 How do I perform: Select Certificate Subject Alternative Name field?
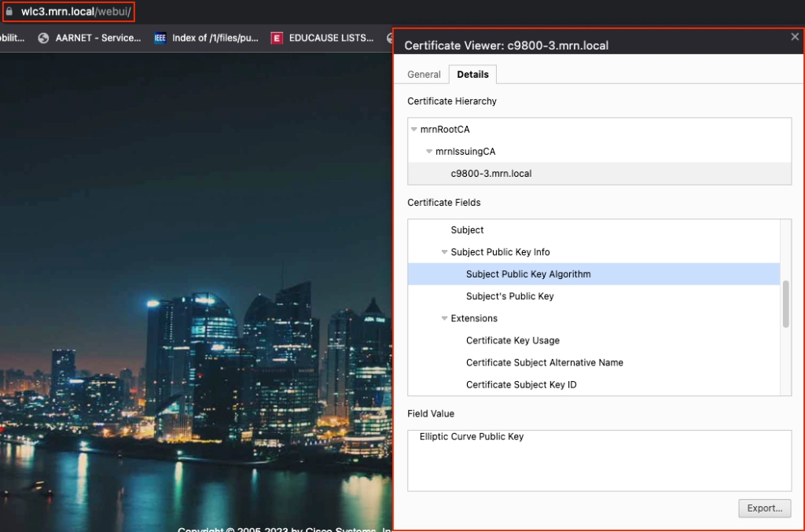[544, 362]
